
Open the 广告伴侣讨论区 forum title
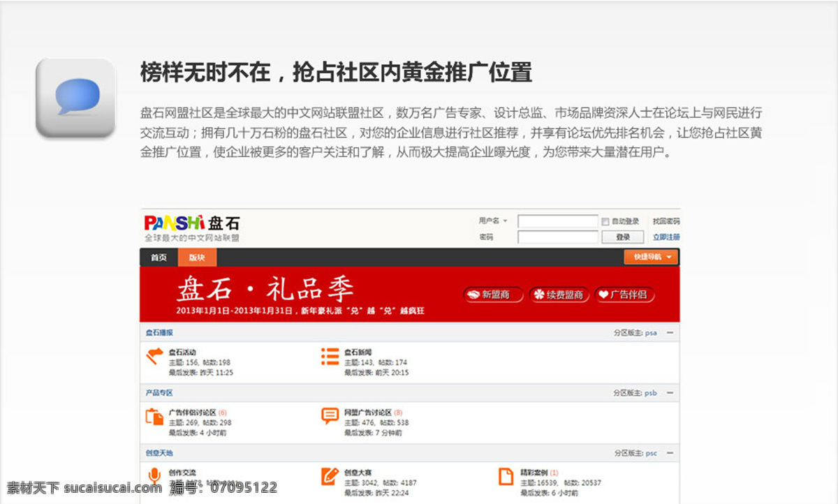pyautogui.click(x=192, y=413)
